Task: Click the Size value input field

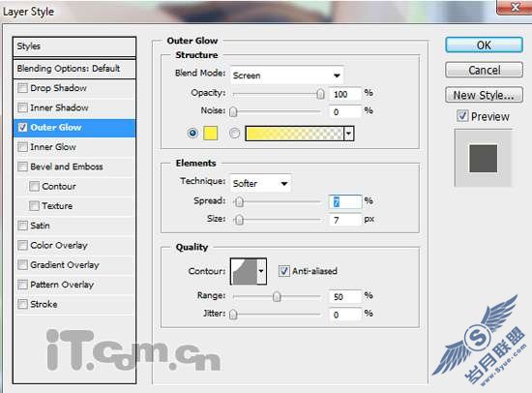Action: point(345,220)
